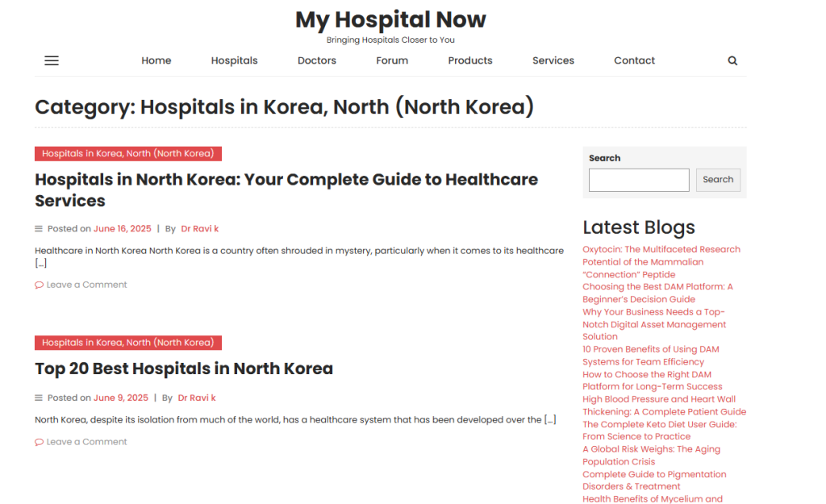This screenshot has width=826, height=504.
Task: Open Why Your Business Needs DAM Solution link
Action: click(x=653, y=324)
